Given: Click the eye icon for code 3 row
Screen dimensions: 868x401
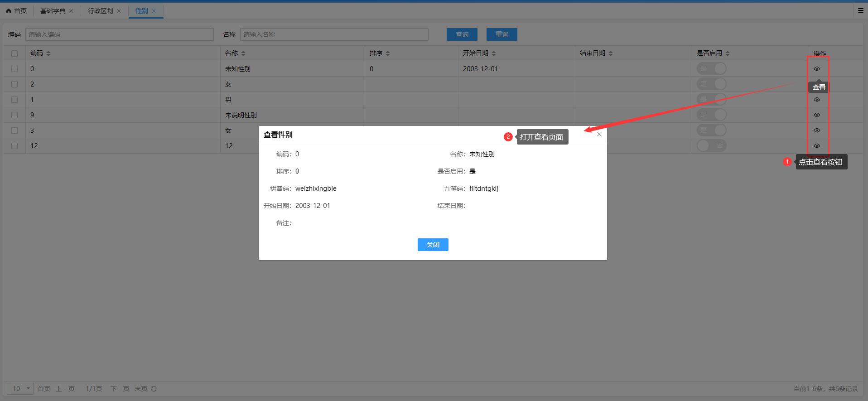Looking at the screenshot, I should click(x=816, y=130).
